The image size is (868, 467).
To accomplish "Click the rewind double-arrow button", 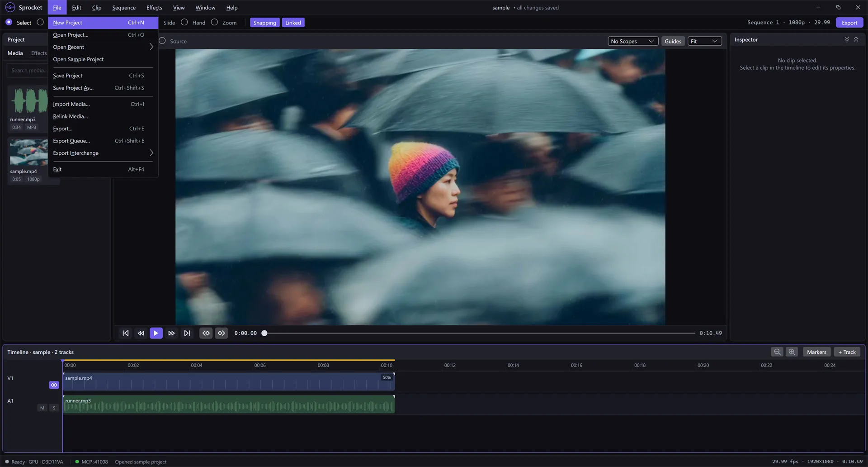I will pyautogui.click(x=141, y=333).
